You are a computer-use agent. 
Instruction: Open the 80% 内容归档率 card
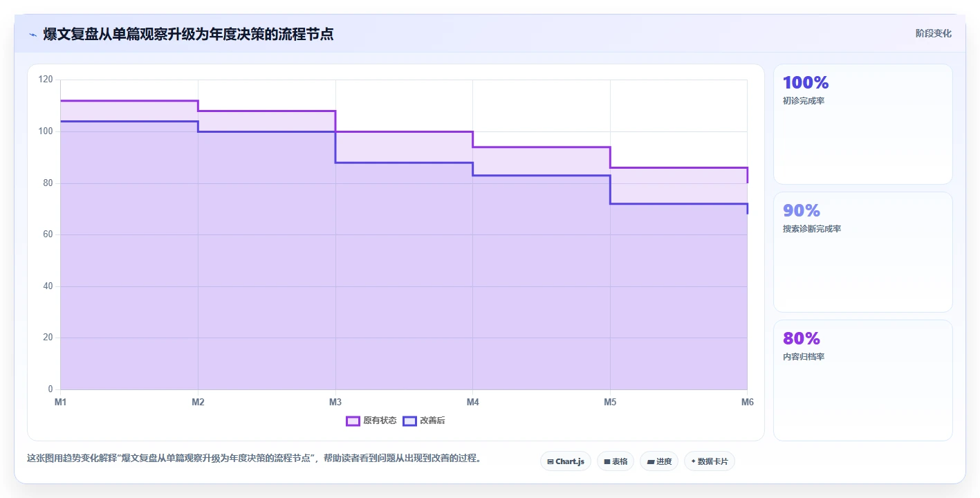point(862,380)
